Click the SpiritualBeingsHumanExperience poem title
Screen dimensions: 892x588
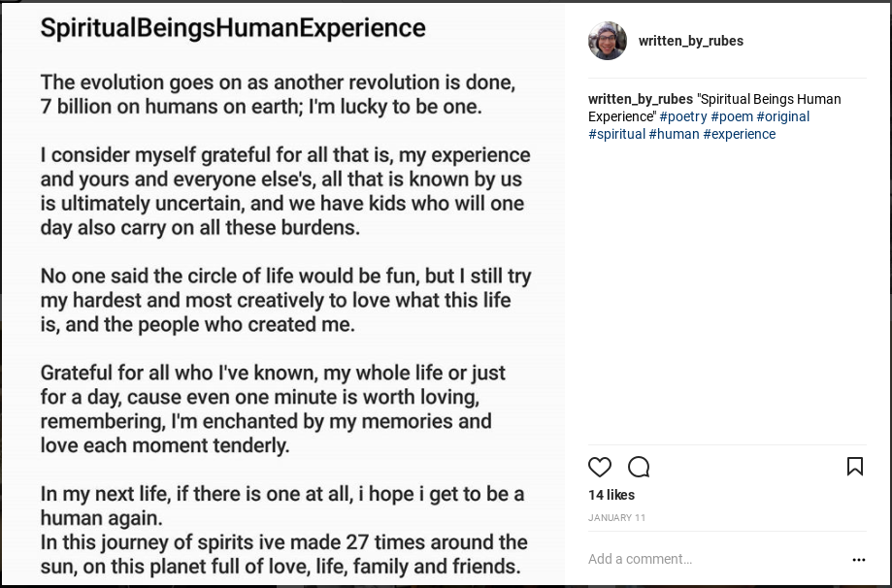[233, 28]
